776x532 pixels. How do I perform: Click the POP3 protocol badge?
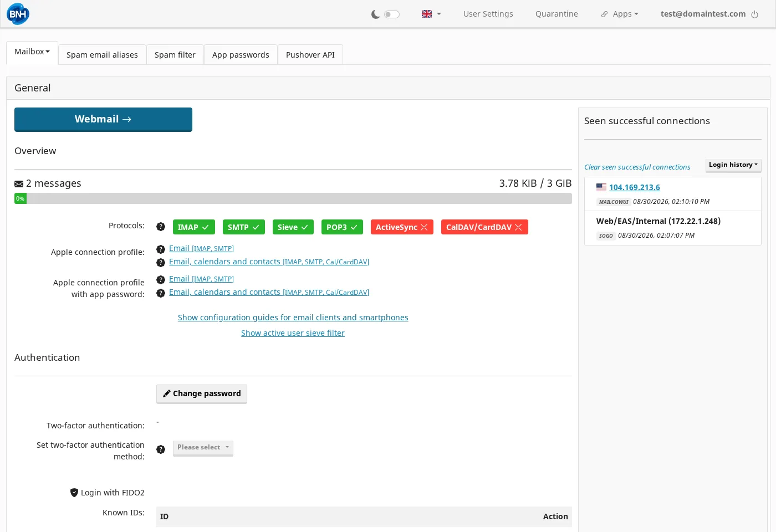pyautogui.click(x=342, y=227)
